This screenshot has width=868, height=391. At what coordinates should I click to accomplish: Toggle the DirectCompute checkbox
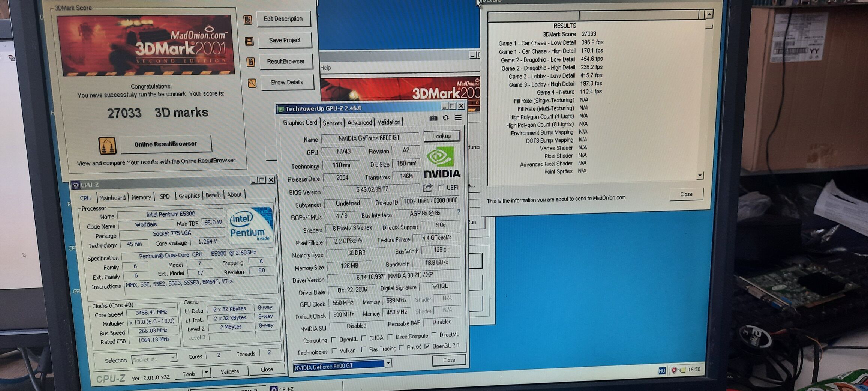(390, 337)
